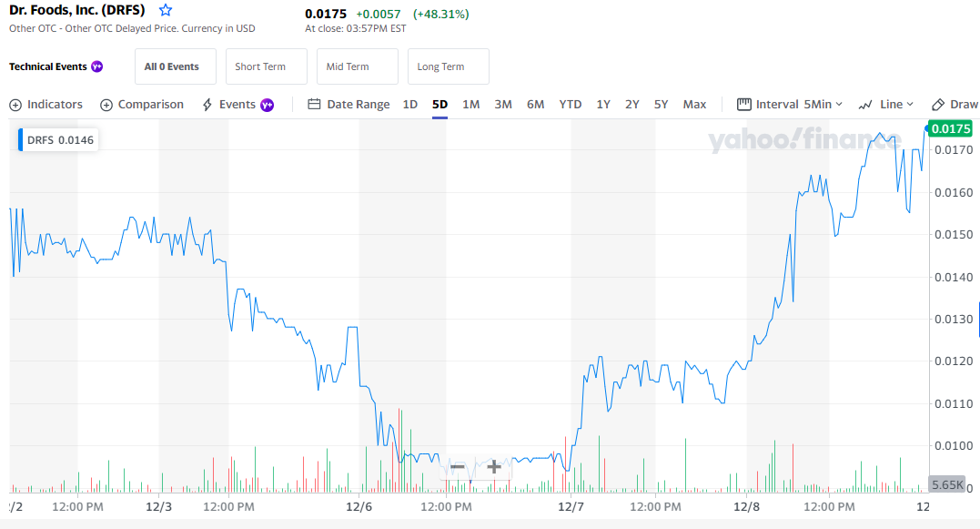Select the 1M time range
This screenshot has height=529, width=980.
point(471,105)
